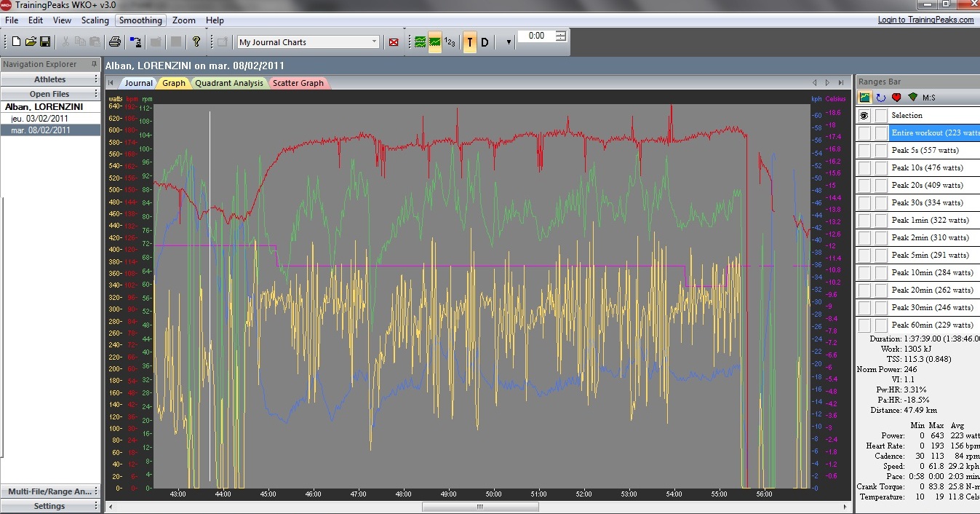Screen dimensions: 980x514
Task: Click the green gem icon in Ranges Bar
Action: coord(912,97)
